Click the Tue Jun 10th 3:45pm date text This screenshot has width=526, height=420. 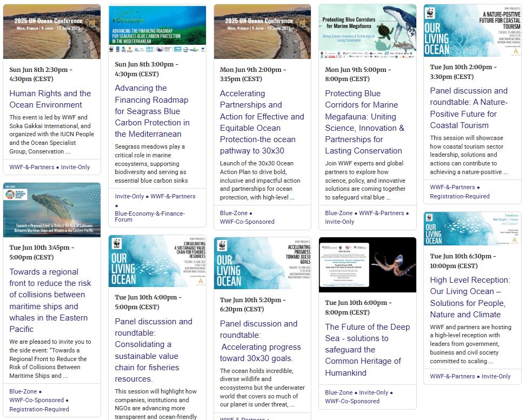point(42,252)
